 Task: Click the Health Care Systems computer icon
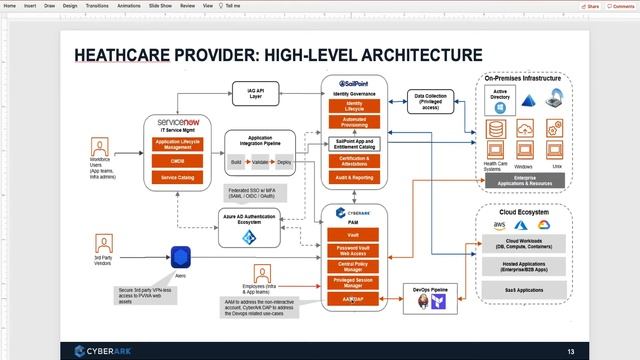coord(495,150)
